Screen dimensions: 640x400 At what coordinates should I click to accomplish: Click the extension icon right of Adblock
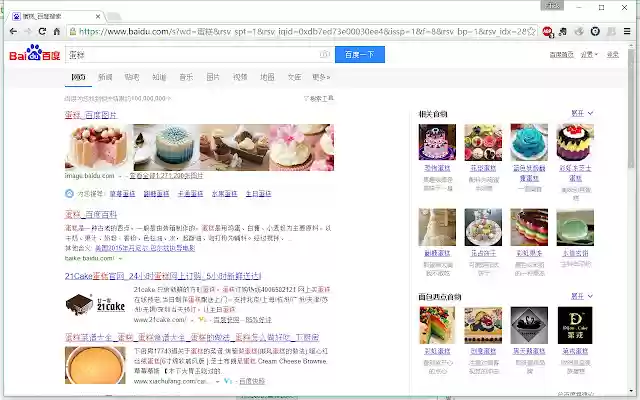pos(563,31)
